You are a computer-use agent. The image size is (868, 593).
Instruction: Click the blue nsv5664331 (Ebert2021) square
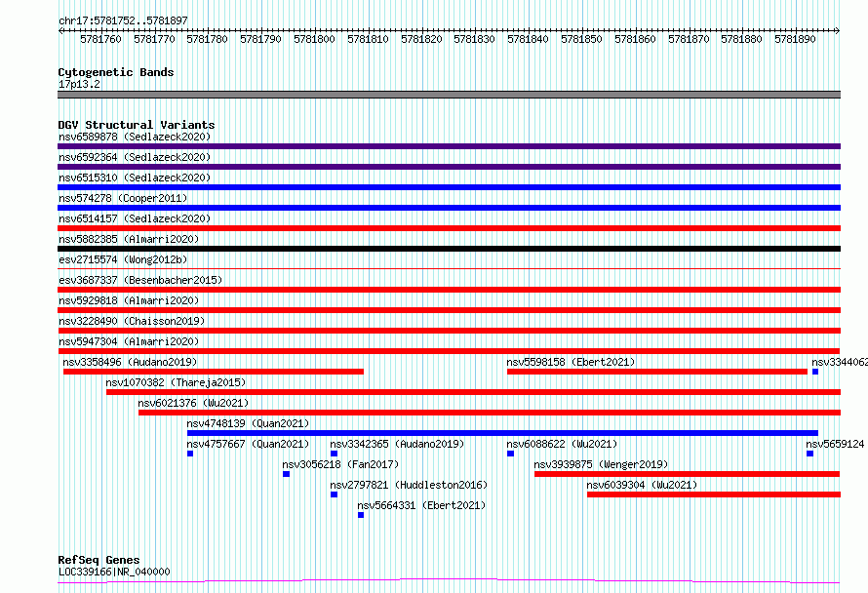point(361,515)
